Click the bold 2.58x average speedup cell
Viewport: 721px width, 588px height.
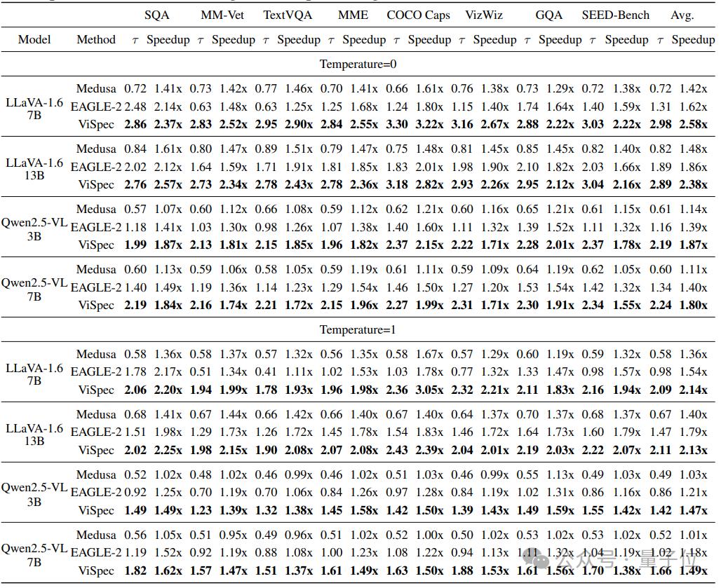click(x=692, y=125)
